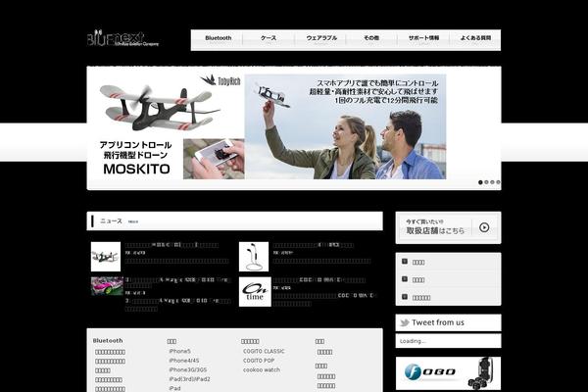The height and width of the screenshot is (392, 588).
Task: Open the pink car news thumbnail
Action: [x=107, y=286]
